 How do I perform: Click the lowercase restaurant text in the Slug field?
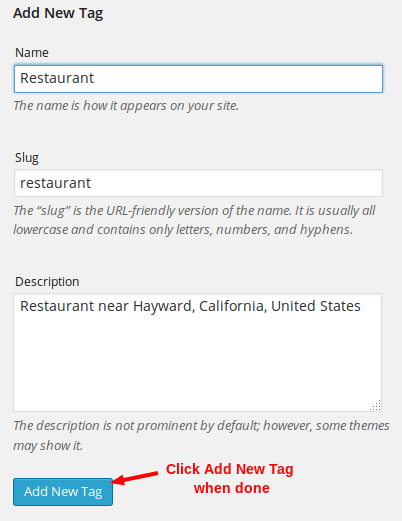[x=55, y=183]
